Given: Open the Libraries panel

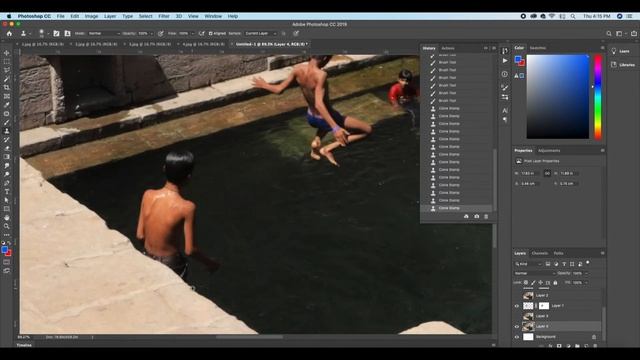Looking at the screenshot, I should pos(623,65).
